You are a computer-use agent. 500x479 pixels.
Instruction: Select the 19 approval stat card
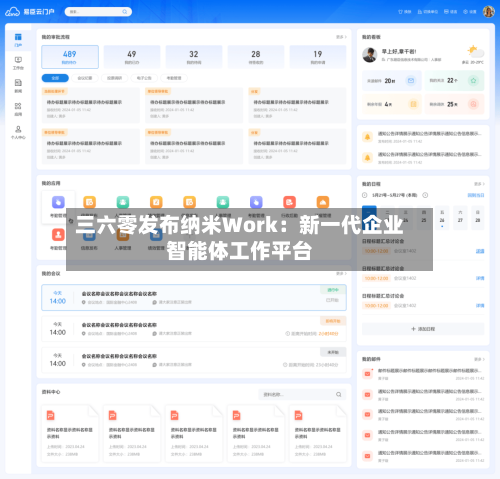coord(318,57)
